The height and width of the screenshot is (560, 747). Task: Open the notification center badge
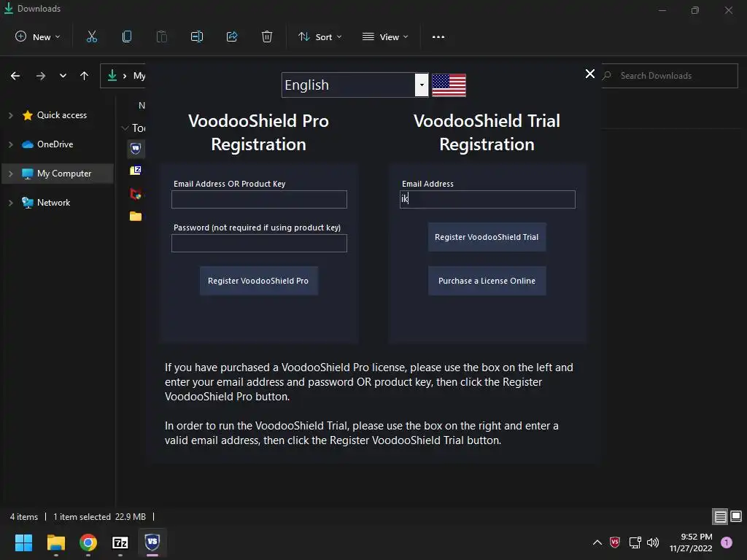727,542
